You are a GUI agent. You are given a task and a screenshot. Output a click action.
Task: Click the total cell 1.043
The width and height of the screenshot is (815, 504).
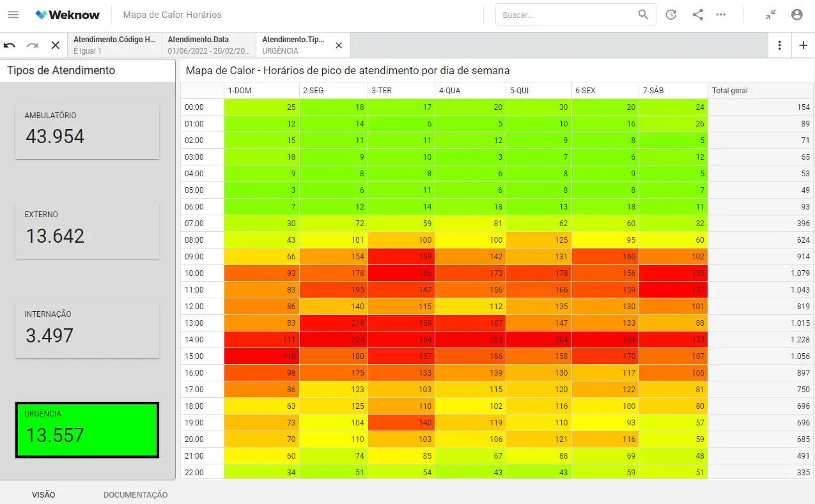pos(761,290)
